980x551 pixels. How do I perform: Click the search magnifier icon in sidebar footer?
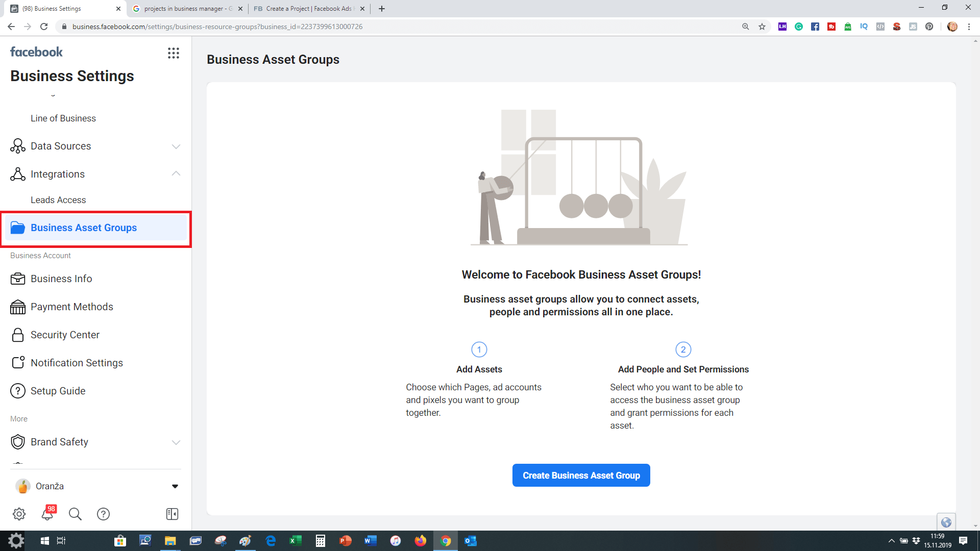tap(75, 514)
